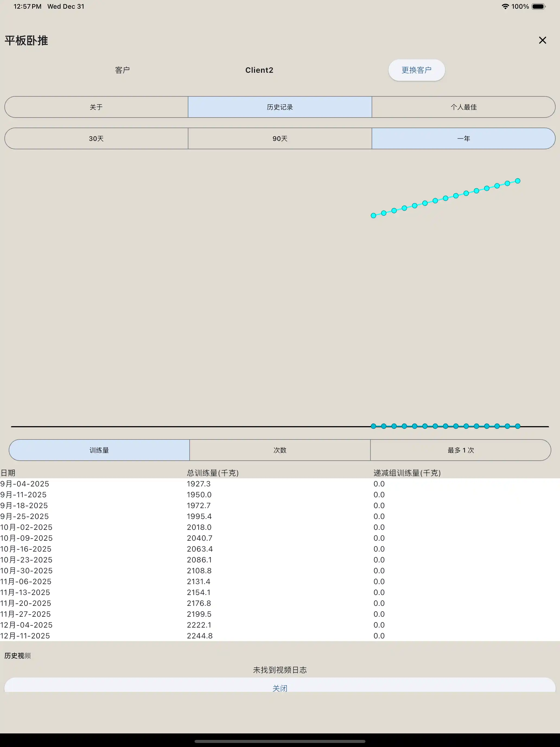Switch chart to the 次数 metric
This screenshot has width=560, height=747.
pos(280,450)
